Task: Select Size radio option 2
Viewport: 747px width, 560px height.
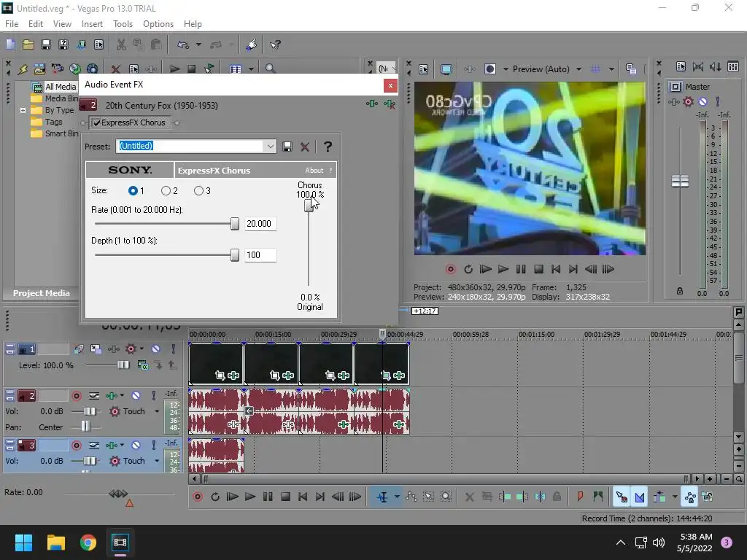Action: (166, 190)
